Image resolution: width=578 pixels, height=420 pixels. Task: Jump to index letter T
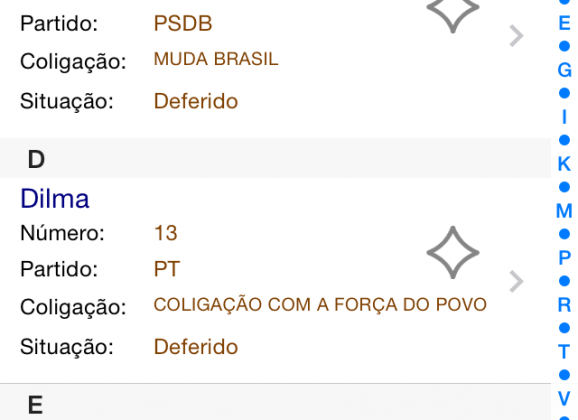click(x=564, y=351)
